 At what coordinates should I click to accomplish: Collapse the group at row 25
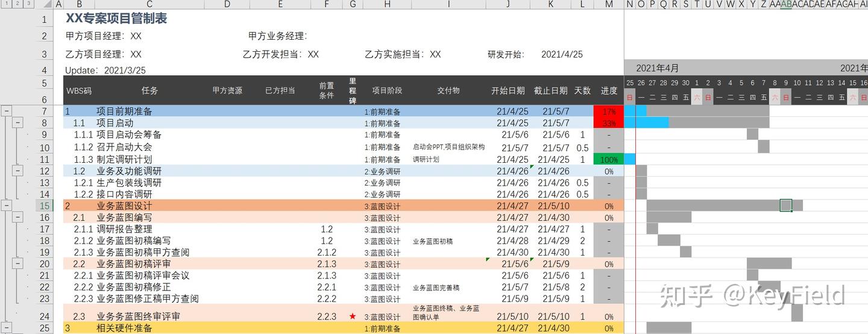point(7,329)
